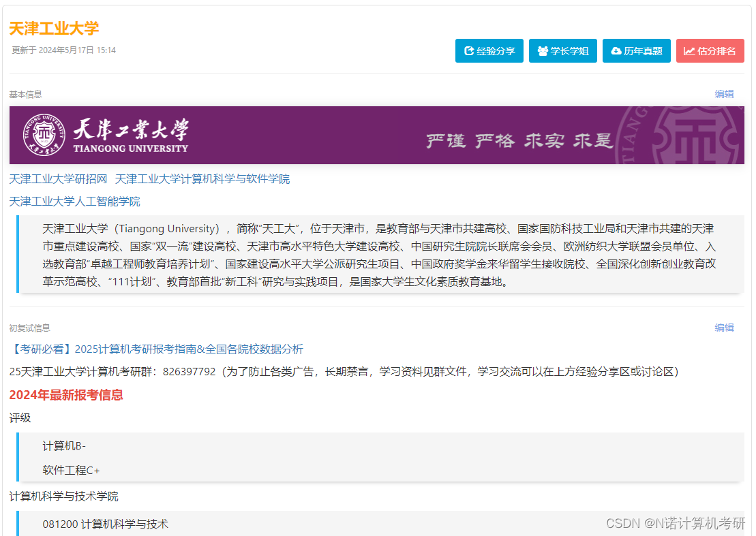Viewport: 756px width, 536px height.
Task: Click the 天津工业大学 orange page title
Action: coord(54,29)
